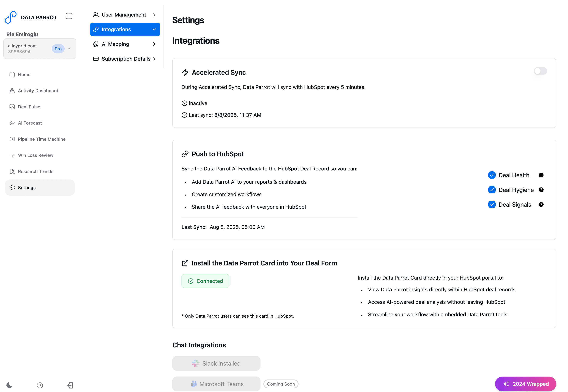This screenshot has width=568, height=392.
Task: Click the Efe Emiroglu user name
Action: point(22,34)
